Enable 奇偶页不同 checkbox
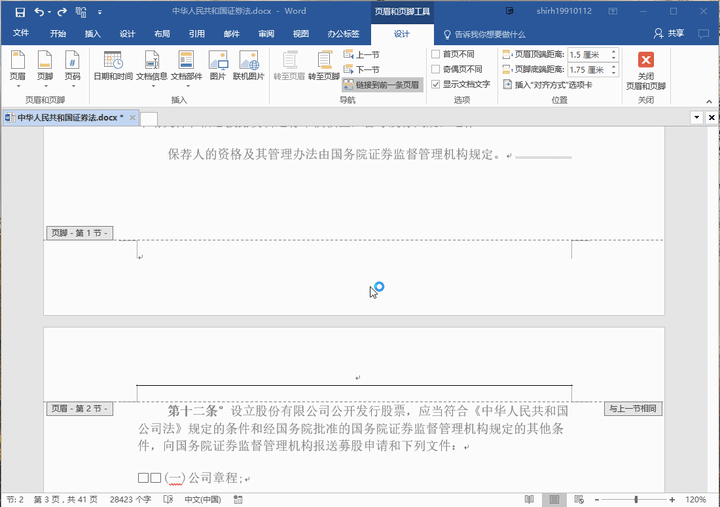Screen dimensions: 720x507 pos(435,69)
